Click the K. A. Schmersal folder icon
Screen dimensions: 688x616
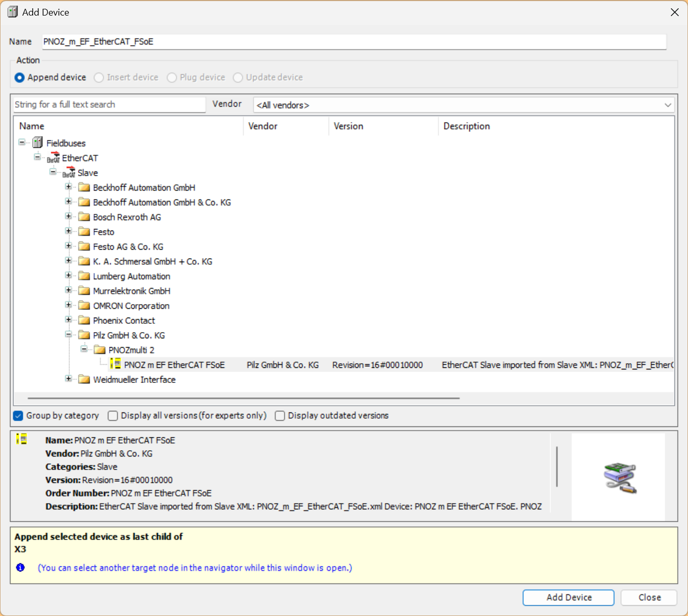(x=84, y=261)
